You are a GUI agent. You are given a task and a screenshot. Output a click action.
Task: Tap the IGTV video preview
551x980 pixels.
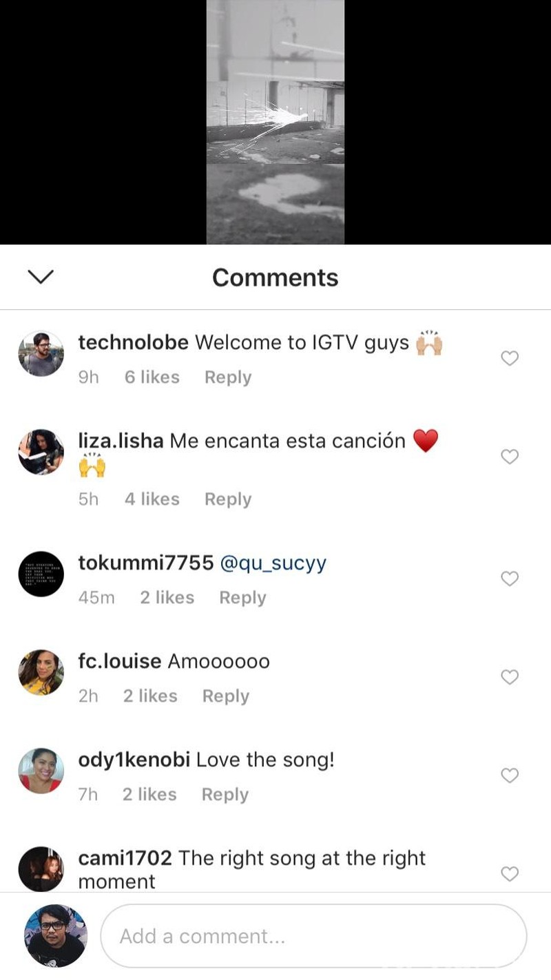[x=275, y=122]
